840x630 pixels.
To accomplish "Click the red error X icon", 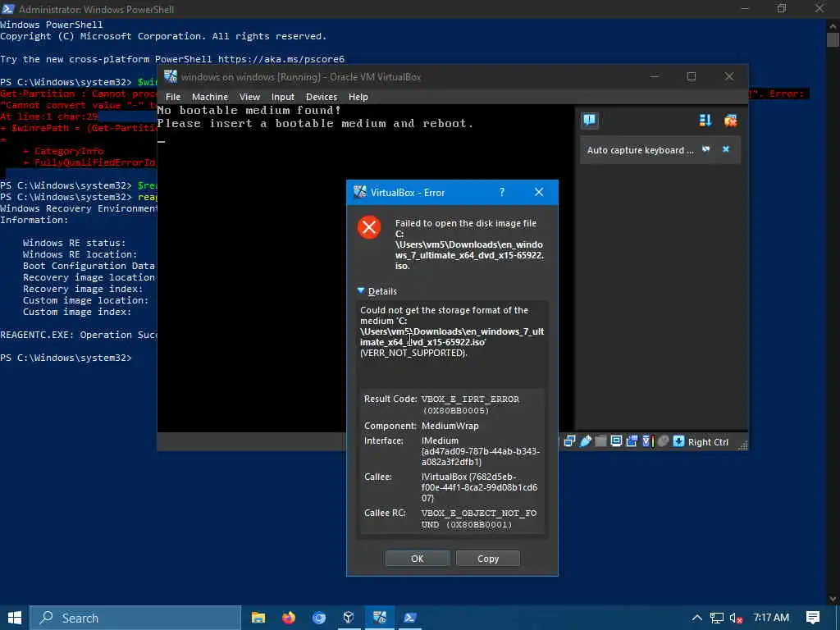I will 369,227.
